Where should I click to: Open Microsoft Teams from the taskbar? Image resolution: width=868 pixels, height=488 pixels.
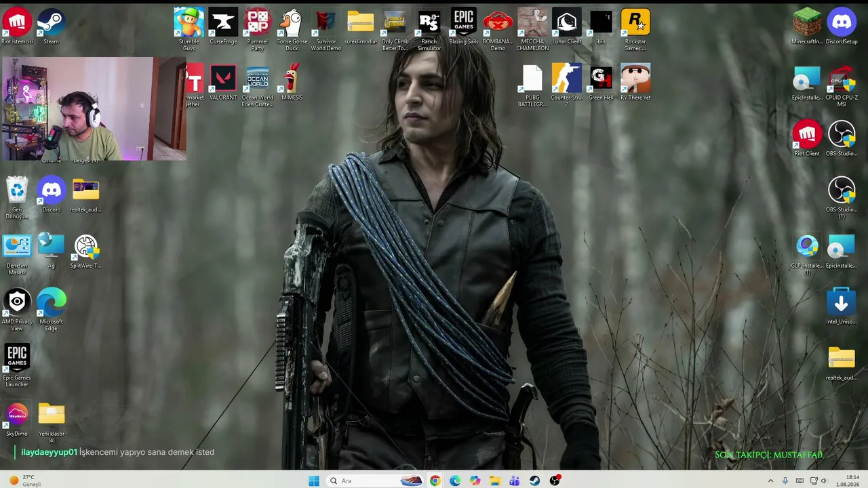(x=515, y=481)
